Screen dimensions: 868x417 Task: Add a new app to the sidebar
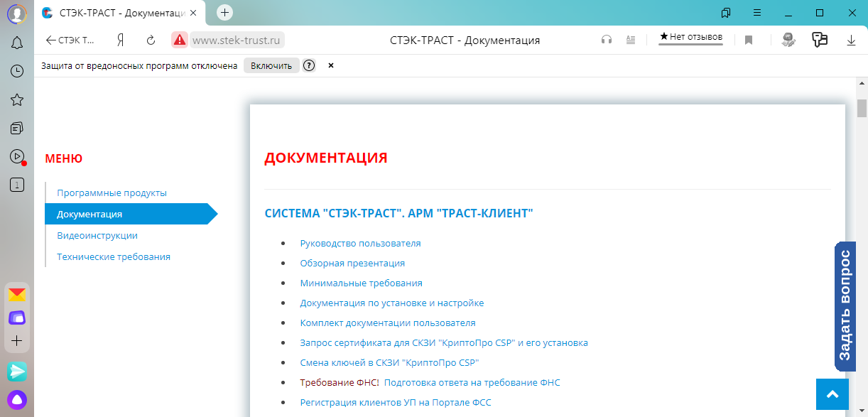click(17, 341)
